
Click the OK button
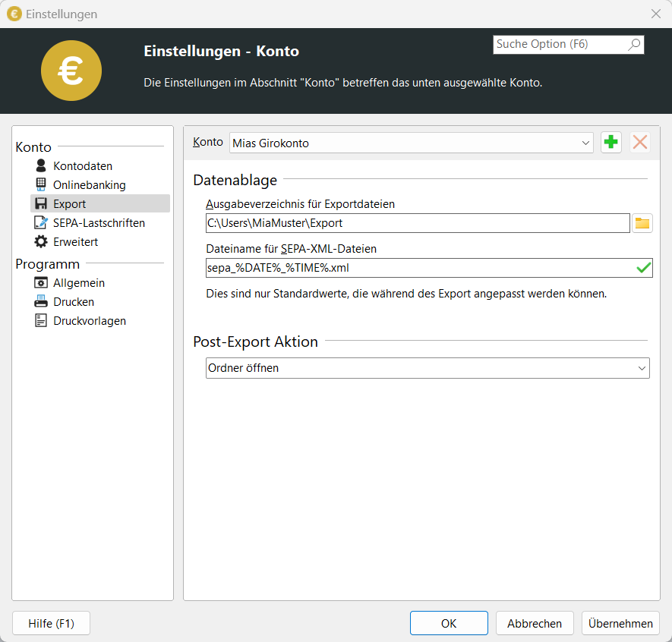tap(449, 623)
